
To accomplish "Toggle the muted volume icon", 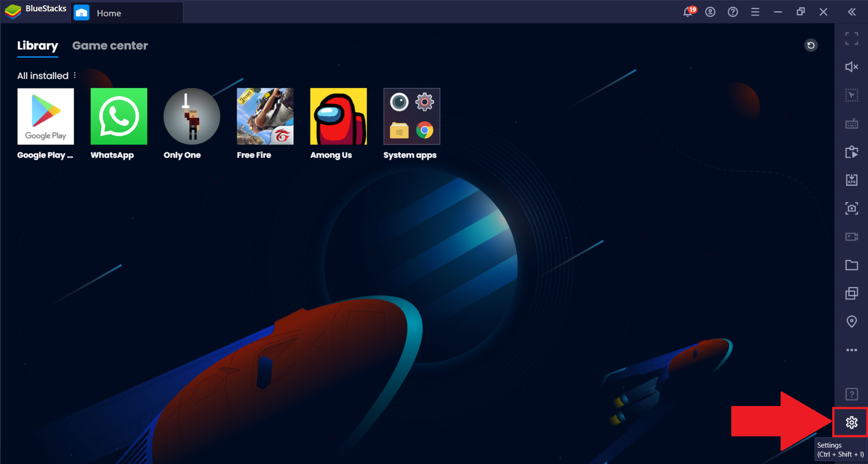I will [x=851, y=67].
